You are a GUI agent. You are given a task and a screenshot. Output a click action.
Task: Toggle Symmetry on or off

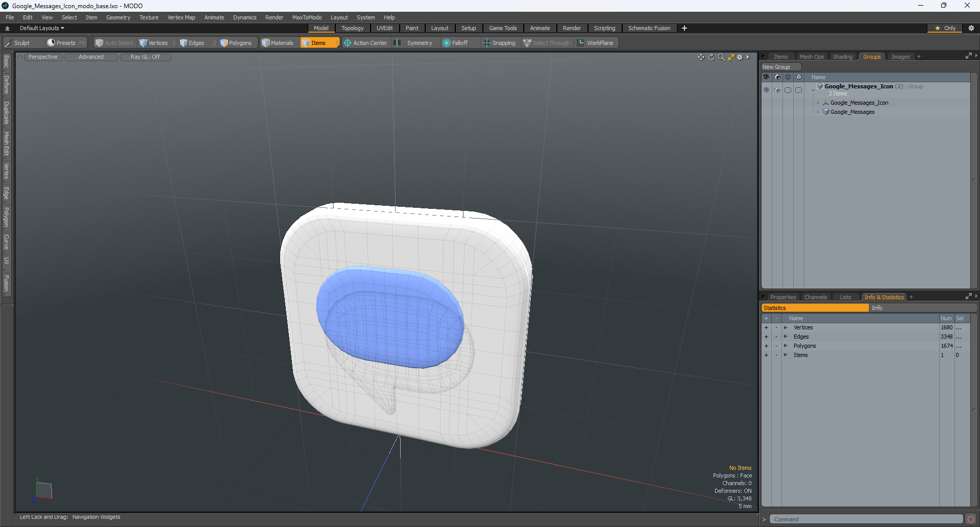[414, 43]
